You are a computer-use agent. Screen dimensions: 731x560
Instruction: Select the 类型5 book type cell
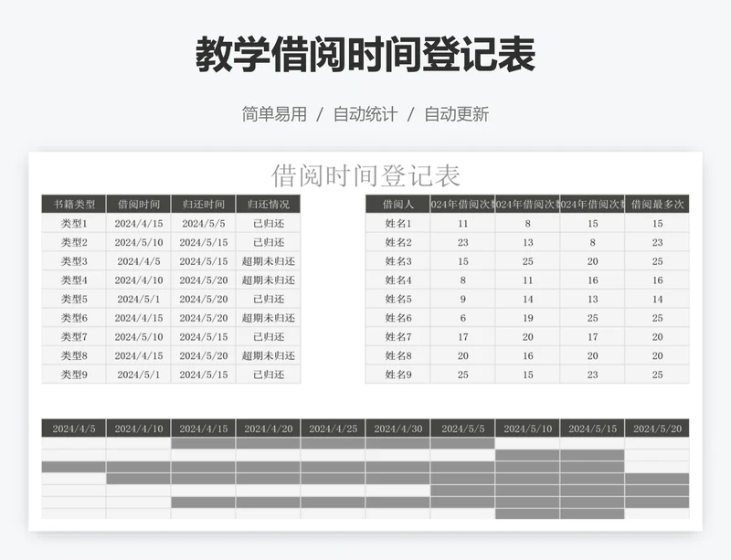[x=74, y=299]
